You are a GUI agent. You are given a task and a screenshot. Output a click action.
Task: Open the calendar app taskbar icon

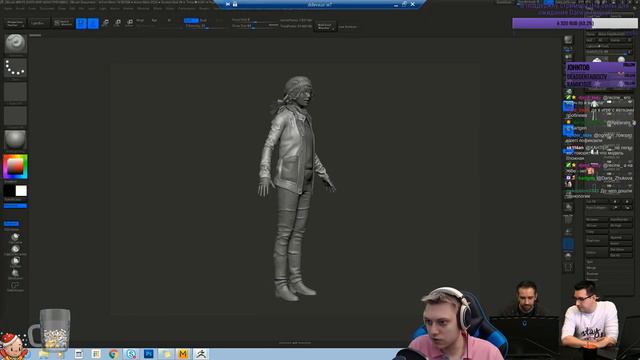(x=79, y=354)
